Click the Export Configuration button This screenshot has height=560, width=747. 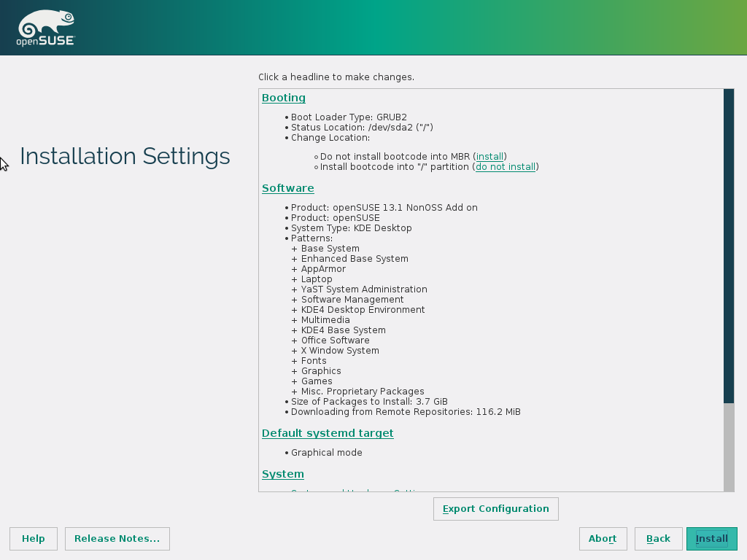tap(496, 509)
